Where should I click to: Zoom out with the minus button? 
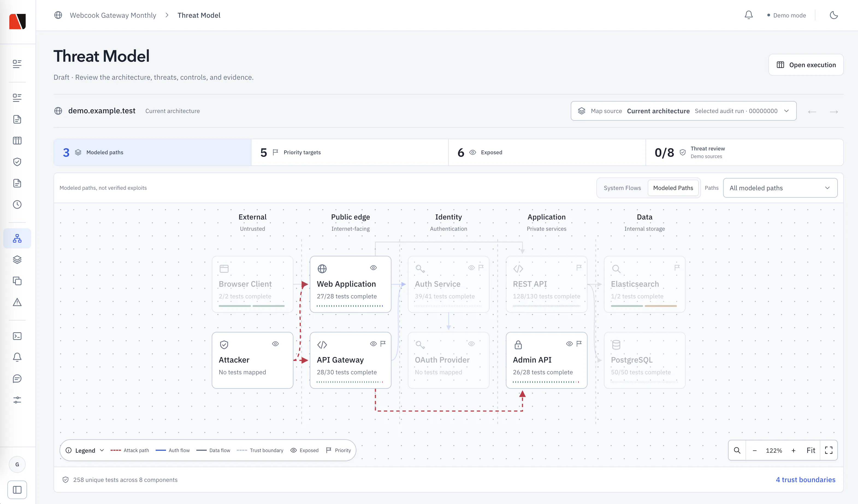tap(755, 450)
